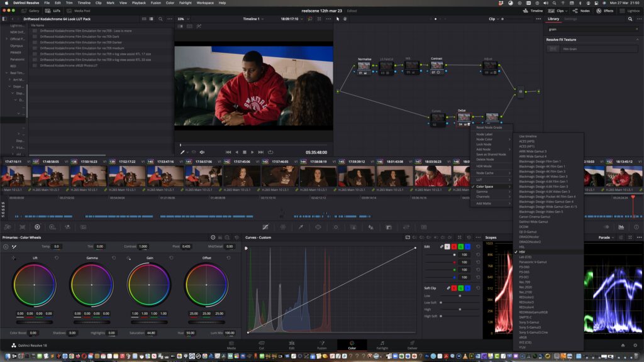Select the Normalise node in graph
Screen dimensions: 644x362
click(364, 66)
